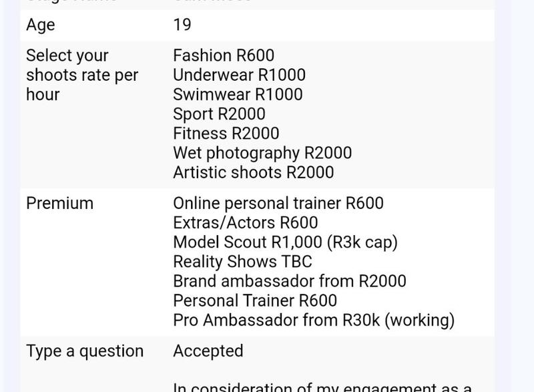This screenshot has height=392, width=534.
Task: Click the Model Scout R1,000 entry
Action: tap(286, 242)
